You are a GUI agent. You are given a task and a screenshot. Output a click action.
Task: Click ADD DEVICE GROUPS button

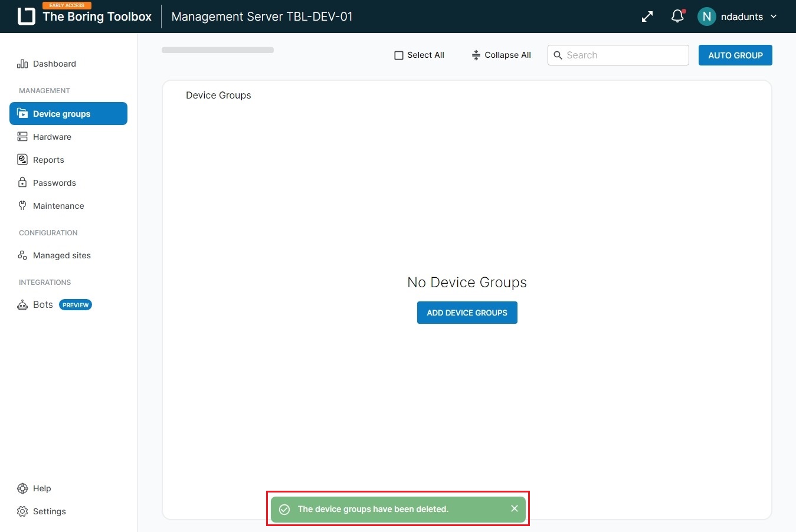(467, 313)
